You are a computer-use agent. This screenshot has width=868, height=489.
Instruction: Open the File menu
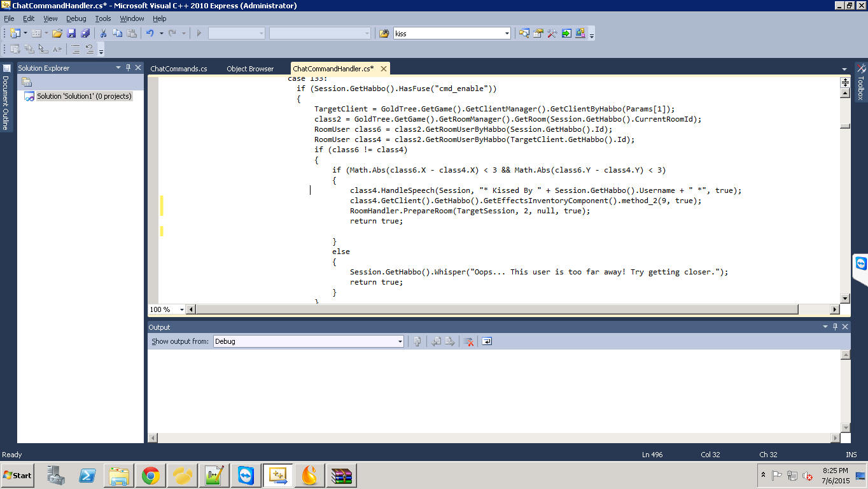coord(9,18)
